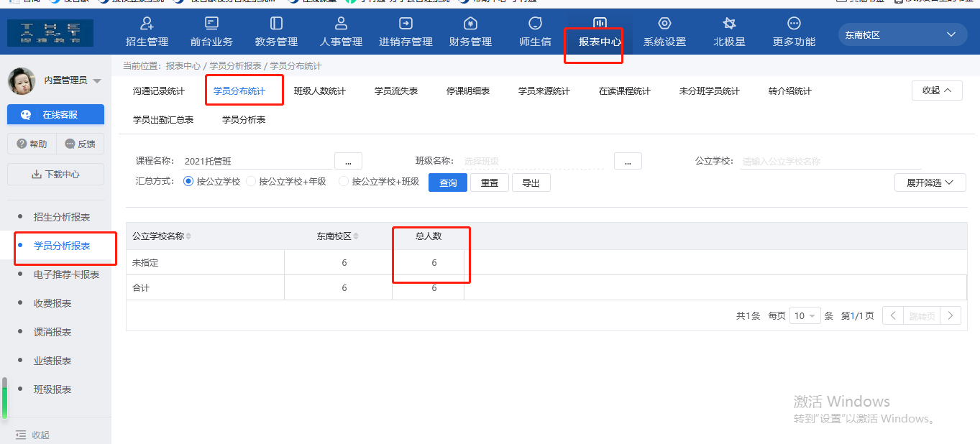Viewport: 980px width, 444px height.
Task: Click the 公立学校 name input field
Action: (x=830, y=161)
